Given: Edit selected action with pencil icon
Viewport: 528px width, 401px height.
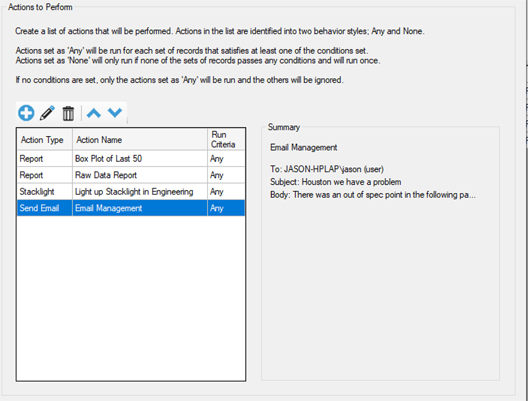Looking at the screenshot, I should pyautogui.click(x=47, y=113).
